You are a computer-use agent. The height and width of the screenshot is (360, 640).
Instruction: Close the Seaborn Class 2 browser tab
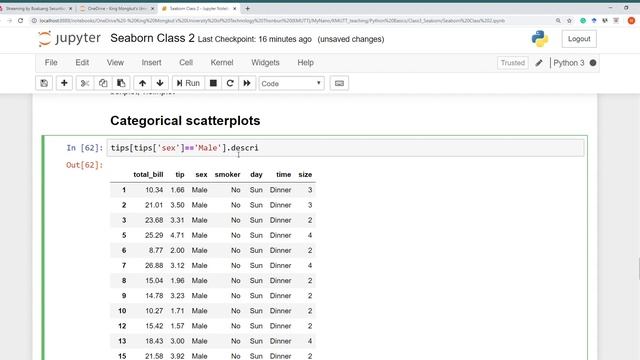click(x=235, y=8)
